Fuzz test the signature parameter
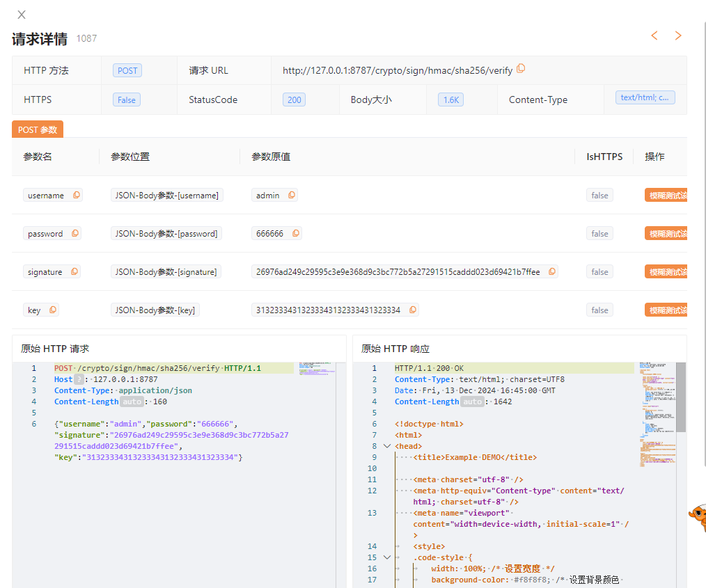Viewport: 706px width, 588px height. (667, 272)
